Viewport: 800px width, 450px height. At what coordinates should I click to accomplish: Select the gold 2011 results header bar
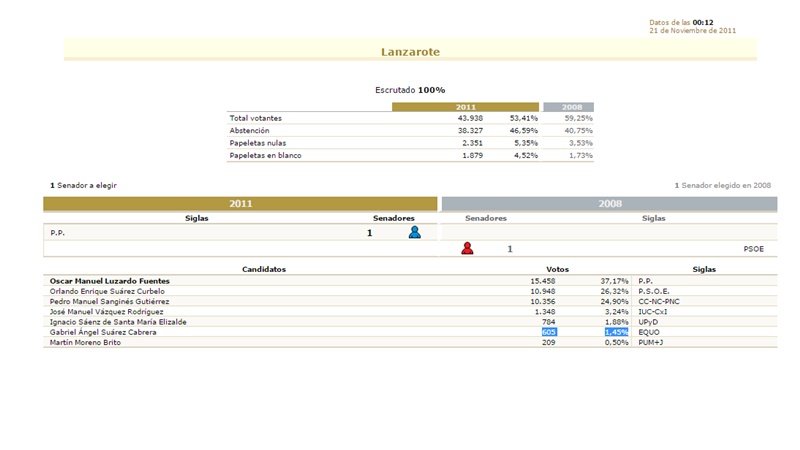(241, 203)
